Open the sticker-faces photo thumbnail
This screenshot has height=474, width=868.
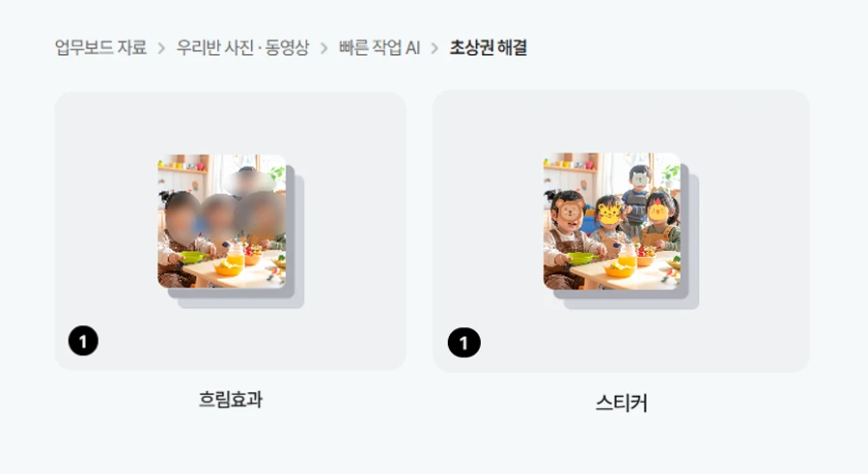tap(612, 221)
